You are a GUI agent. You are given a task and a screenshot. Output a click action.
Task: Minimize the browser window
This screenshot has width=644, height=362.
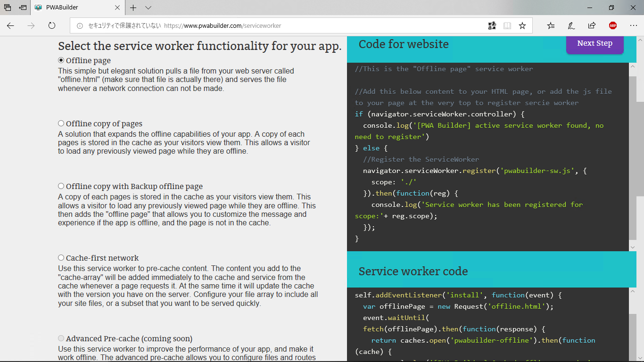pos(590,8)
